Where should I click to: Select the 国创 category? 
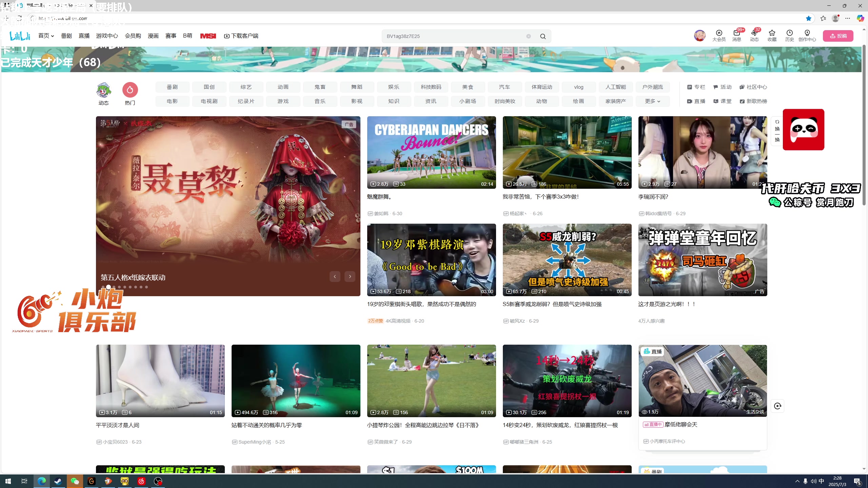[209, 87]
